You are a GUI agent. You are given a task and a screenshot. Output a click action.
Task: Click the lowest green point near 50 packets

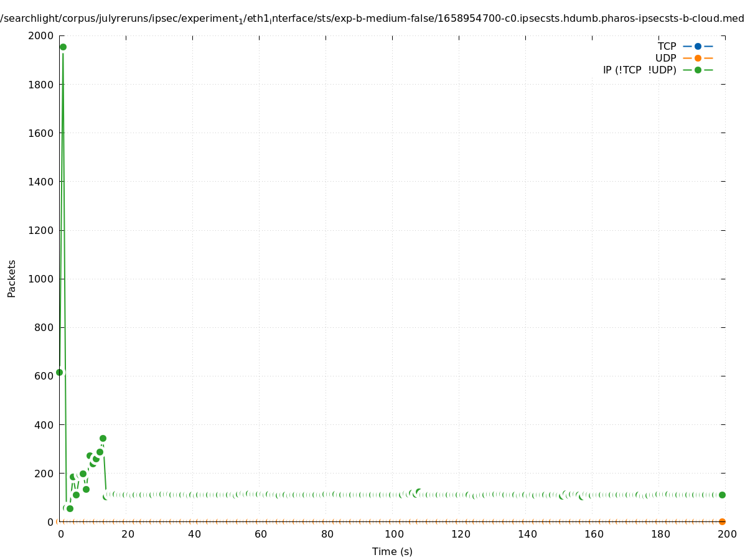[70, 508]
